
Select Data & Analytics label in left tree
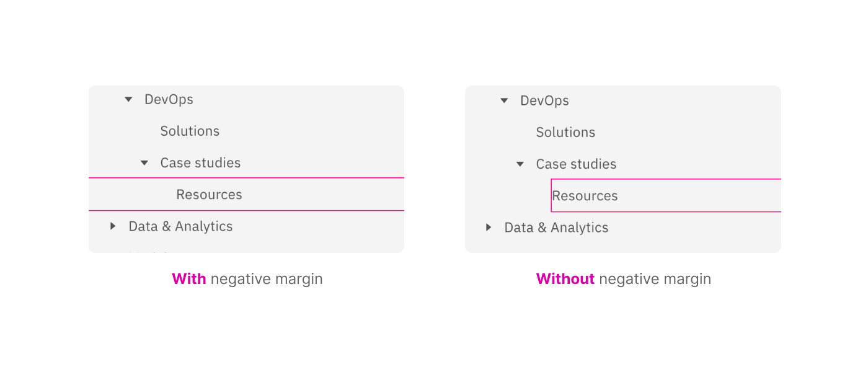click(x=180, y=226)
